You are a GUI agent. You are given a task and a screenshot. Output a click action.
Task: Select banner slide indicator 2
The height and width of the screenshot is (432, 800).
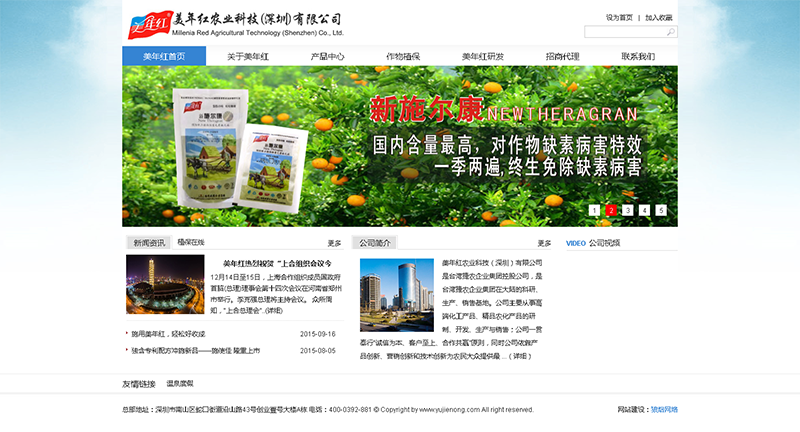[x=611, y=210]
